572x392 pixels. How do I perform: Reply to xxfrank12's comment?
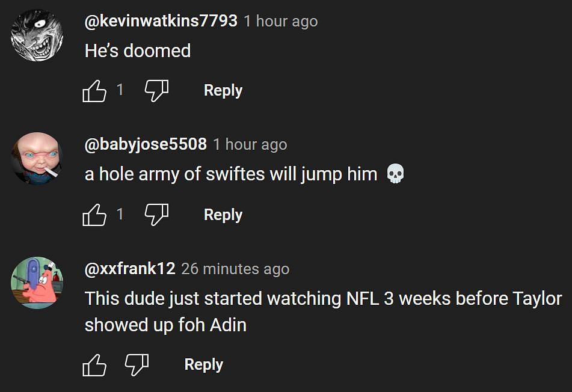[203, 365]
